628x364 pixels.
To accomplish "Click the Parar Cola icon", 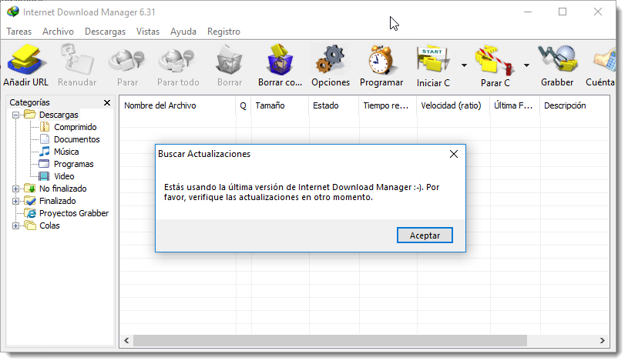I will [x=495, y=61].
